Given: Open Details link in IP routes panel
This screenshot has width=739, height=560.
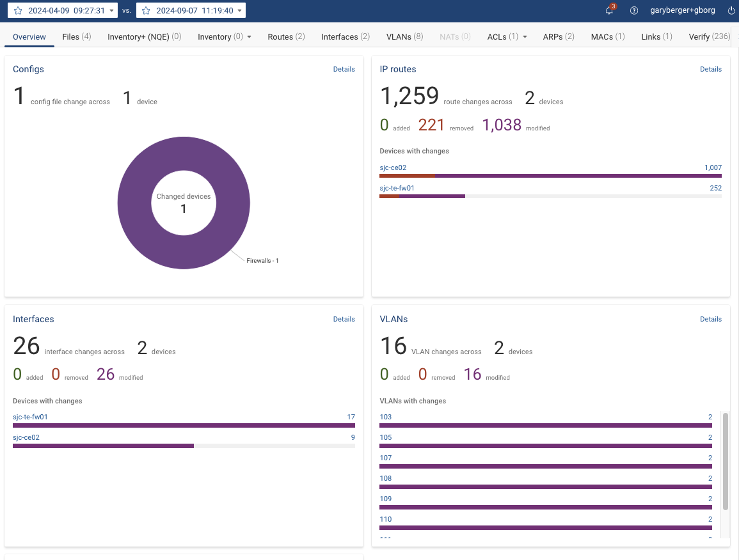Looking at the screenshot, I should (710, 69).
